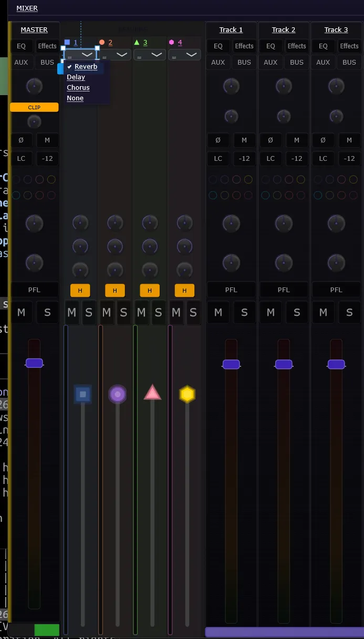The image size is (364, 639).
Task: Open the effect dropdown on channel 2
Action: point(115,55)
